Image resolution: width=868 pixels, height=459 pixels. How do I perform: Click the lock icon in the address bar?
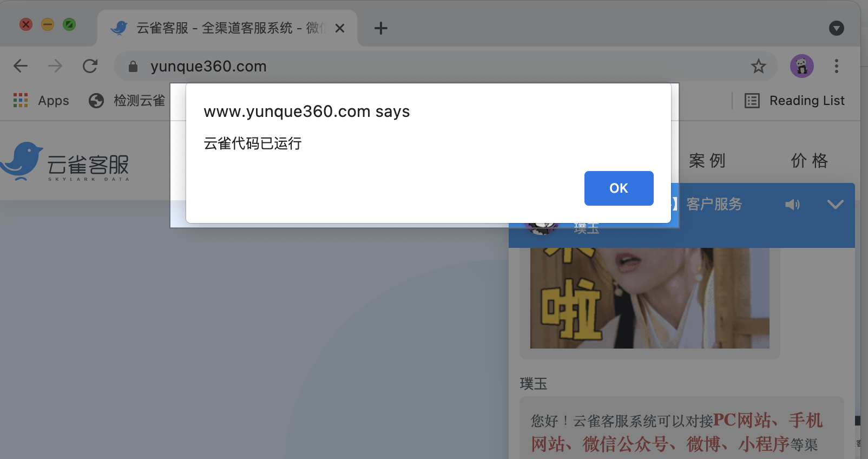(133, 67)
